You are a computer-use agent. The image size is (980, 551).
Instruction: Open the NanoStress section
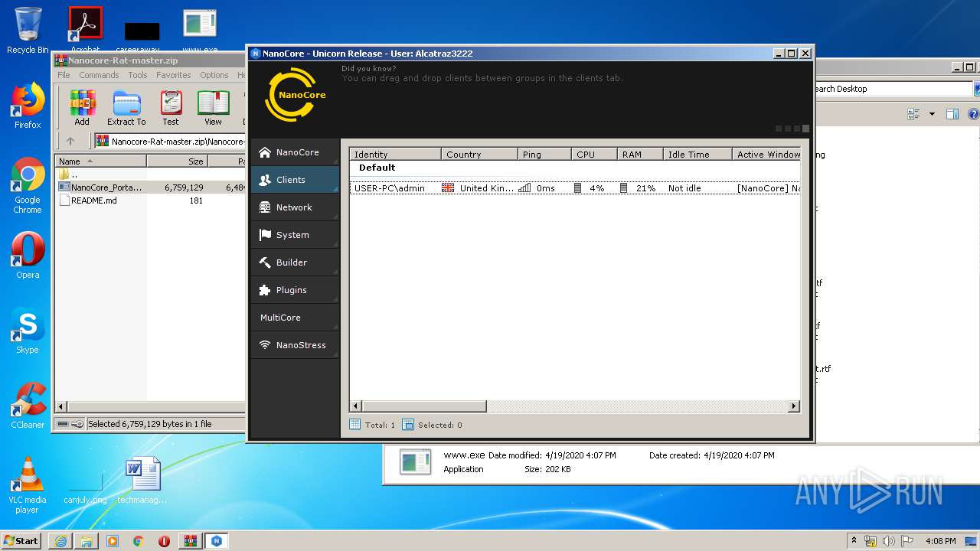tap(295, 345)
